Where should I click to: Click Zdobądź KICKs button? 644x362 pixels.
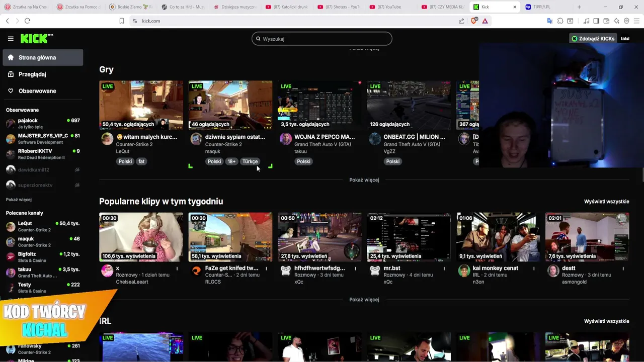tap(593, 39)
